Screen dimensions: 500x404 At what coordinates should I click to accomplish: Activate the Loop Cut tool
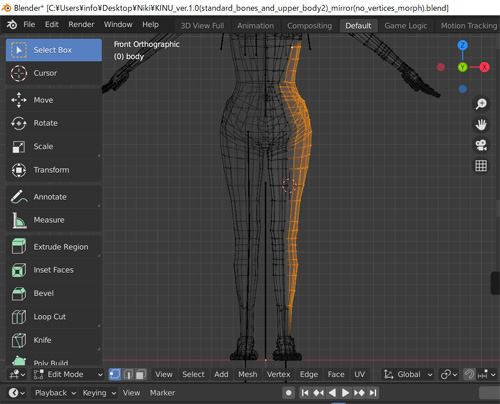53,317
